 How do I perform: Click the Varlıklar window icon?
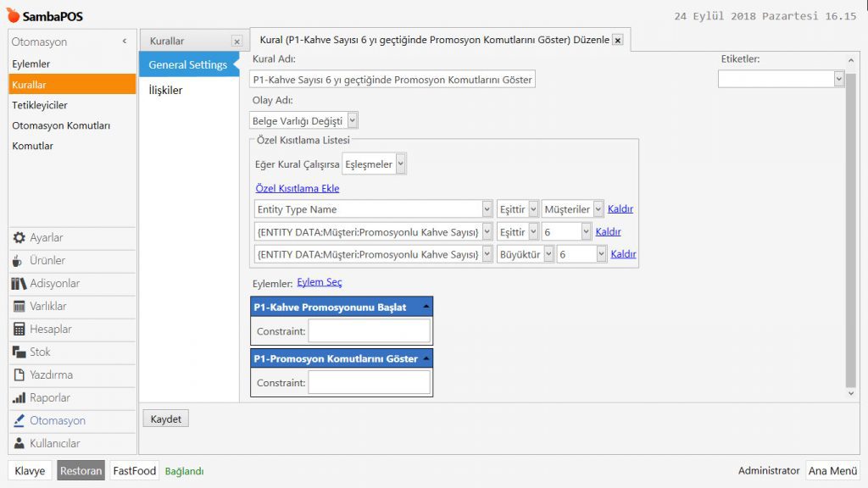click(x=19, y=307)
